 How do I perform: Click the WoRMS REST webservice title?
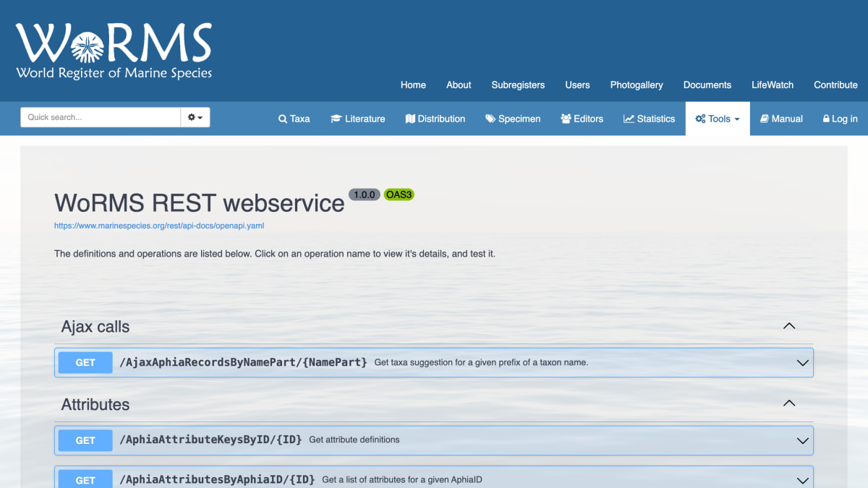(200, 202)
